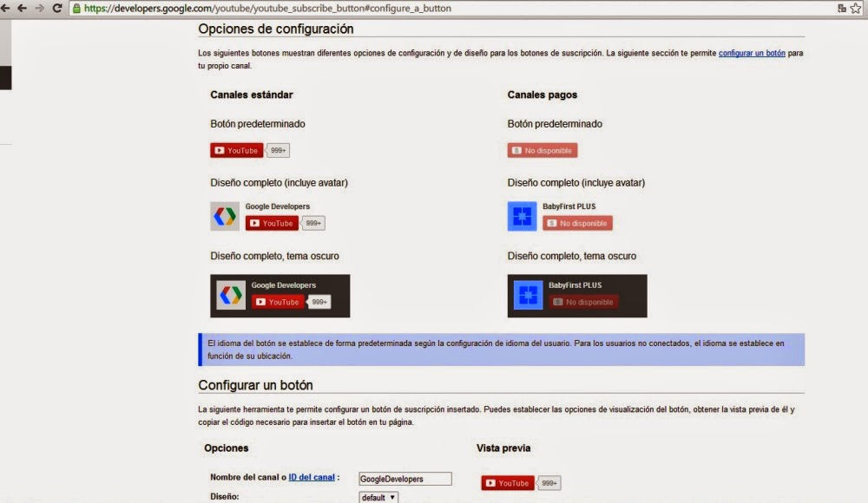The width and height of the screenshot is (868, 503).
Task: Click 'No disponible' default button under Canales pagos
Action: [x=542, y=151]
